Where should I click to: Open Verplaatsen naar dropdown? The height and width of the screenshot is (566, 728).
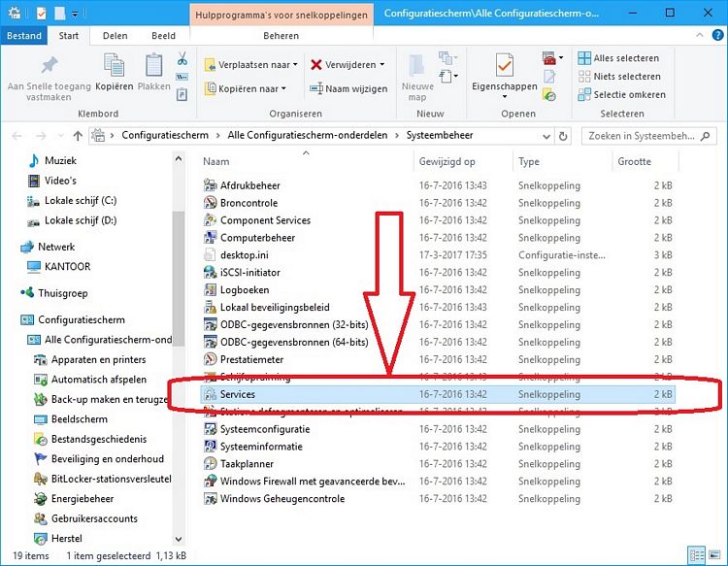click(x=251, y=64)
